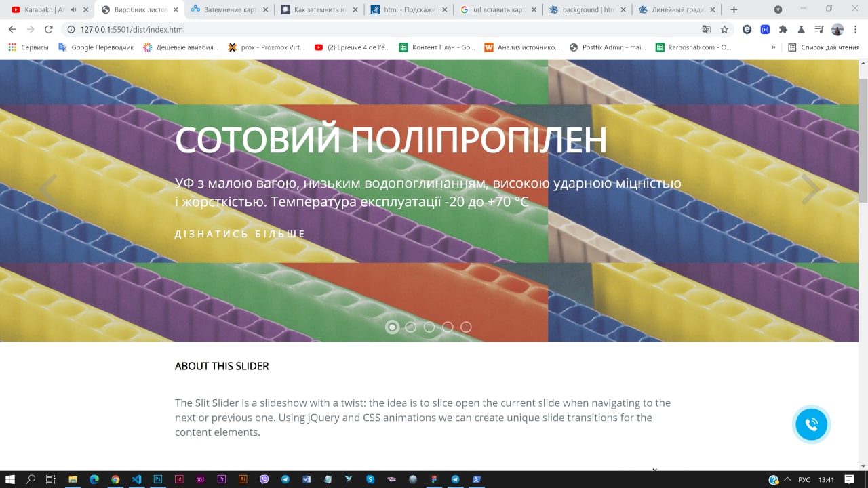
Task: Open File Explorer from taskbar
Action: pyautogui.click(x=73, y=479)
